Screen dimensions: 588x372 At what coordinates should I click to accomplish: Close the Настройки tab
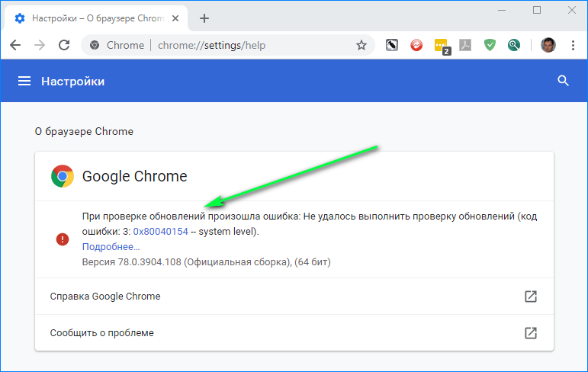[x=175, y=18]
